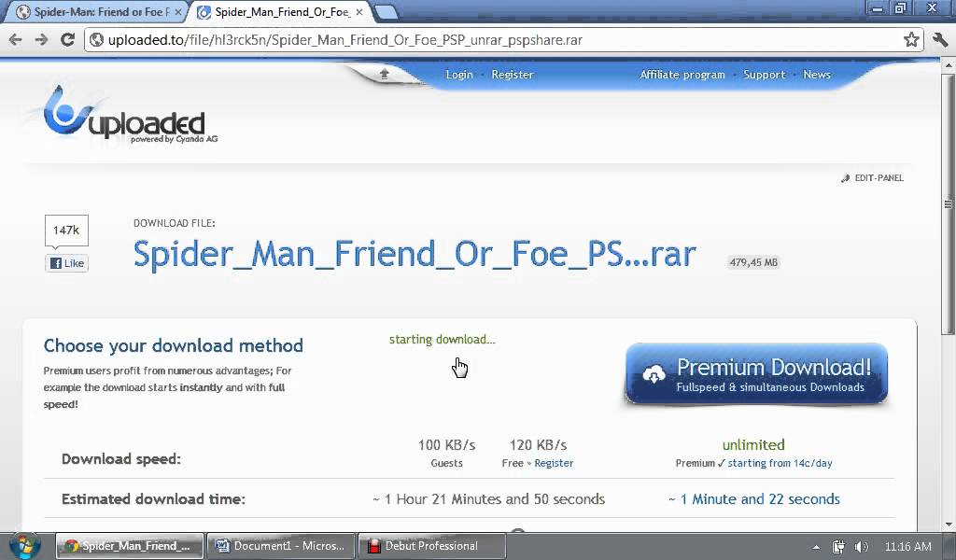Switch to Spider-Man: Friend or Foe tab
The image size is (956, 560).
[95, 12]
